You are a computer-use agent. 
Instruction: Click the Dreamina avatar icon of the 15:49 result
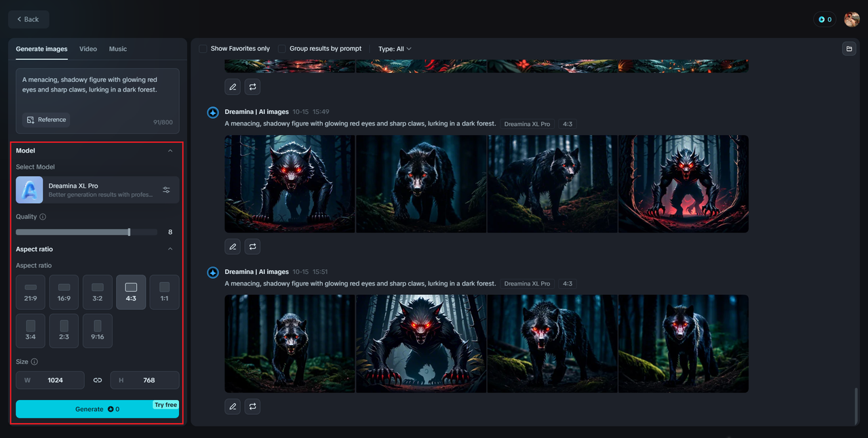(213, 112)
